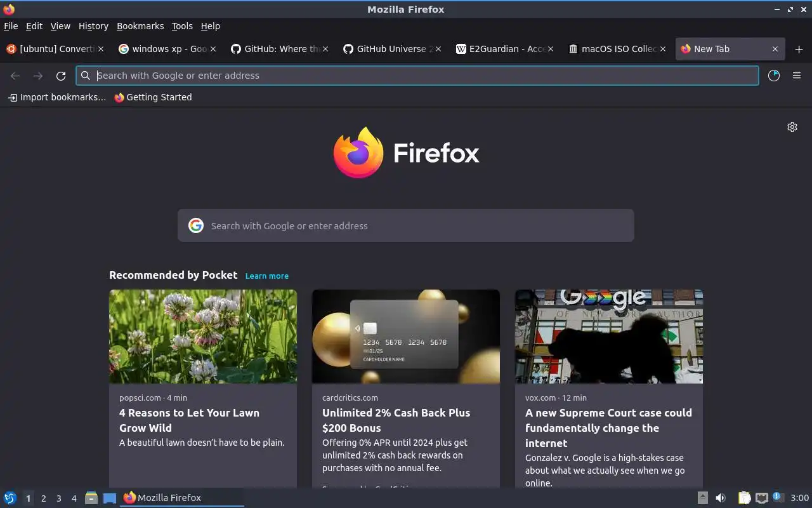812x508 pixels.
Task: Open the Bookmarks menu
Action: pos(140,26)
